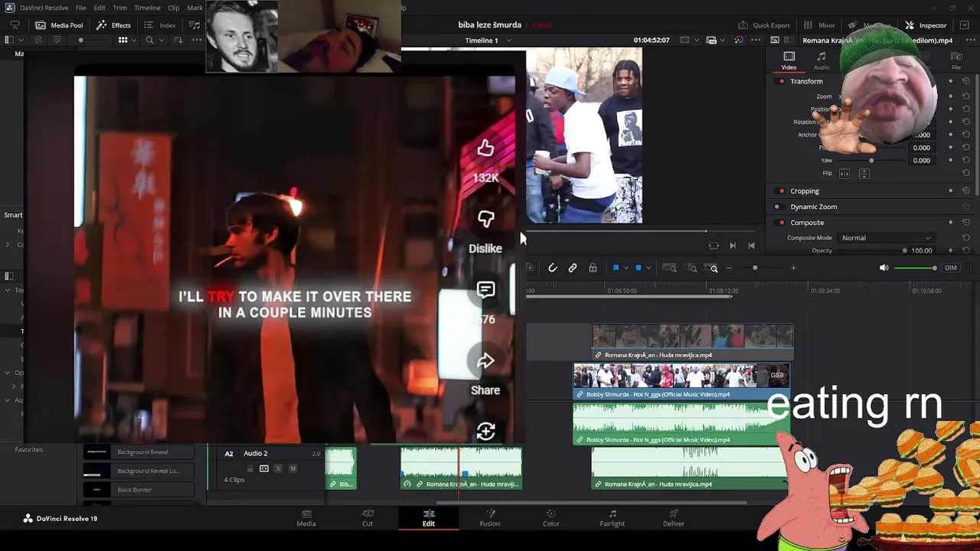The image size is (980, 551).
Task: Adjust the timeline zoom slider
Action: point(756,268)
